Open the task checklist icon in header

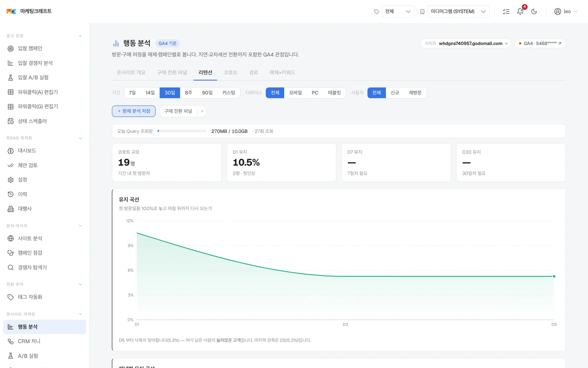[x=506, y=11]
